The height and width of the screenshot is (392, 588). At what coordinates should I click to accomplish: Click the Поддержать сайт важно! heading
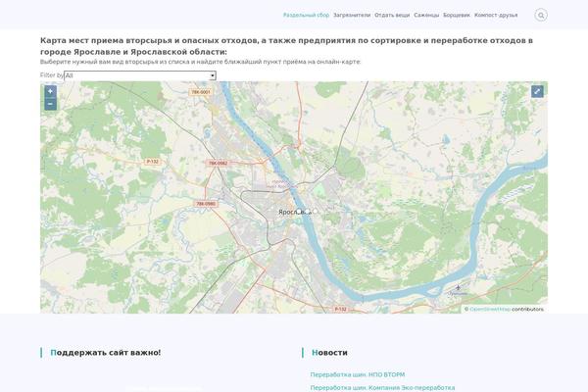pos(106,353)
